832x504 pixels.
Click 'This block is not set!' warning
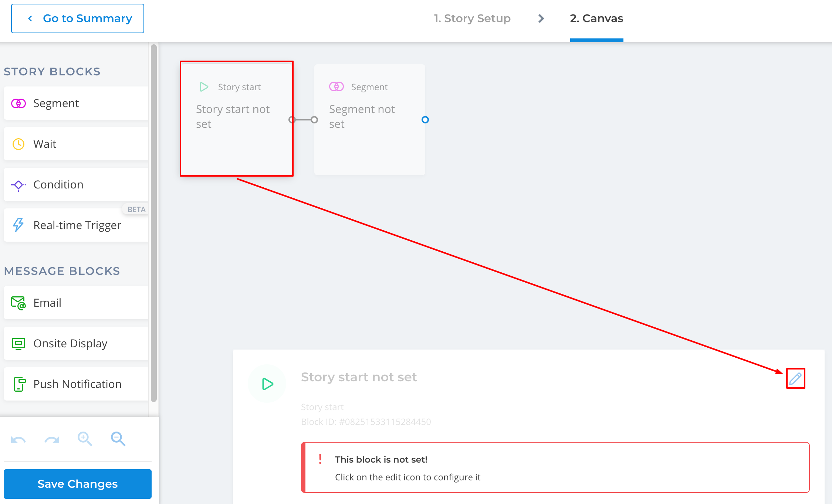tap(381, 460)
